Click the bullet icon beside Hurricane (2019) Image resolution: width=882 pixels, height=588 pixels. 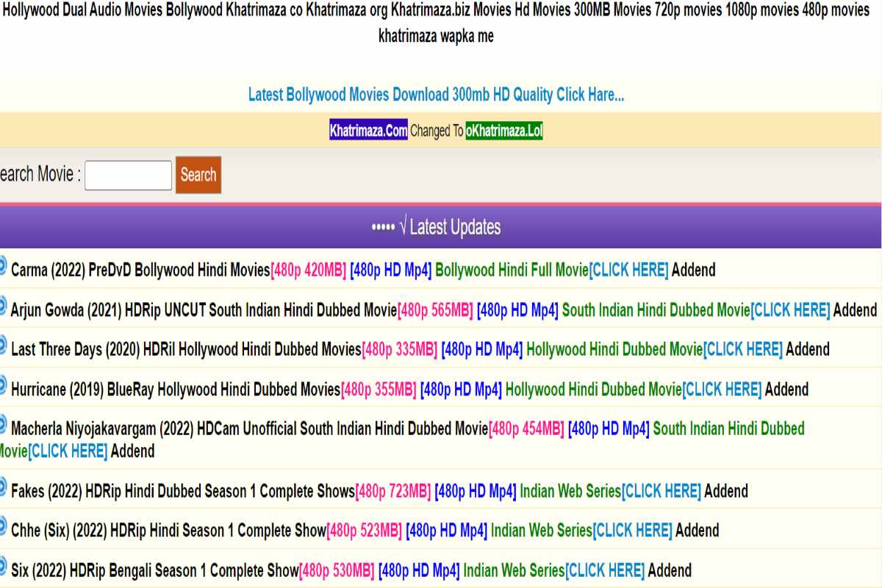[2, 385]
